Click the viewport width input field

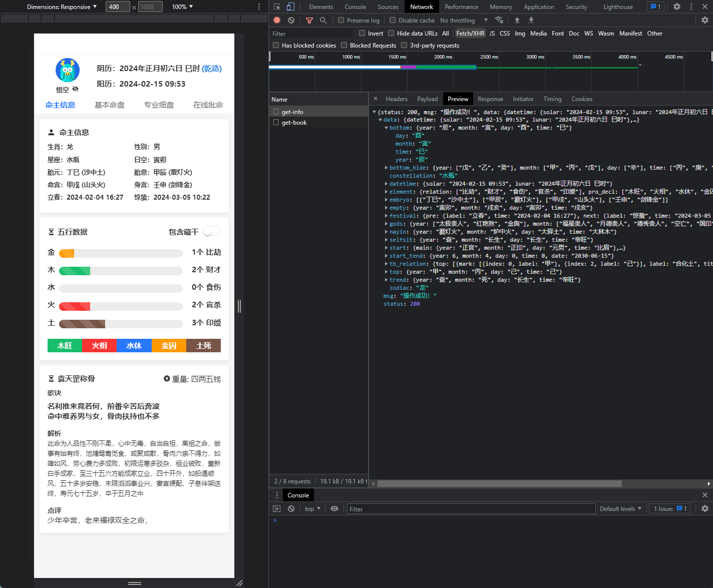118,7
